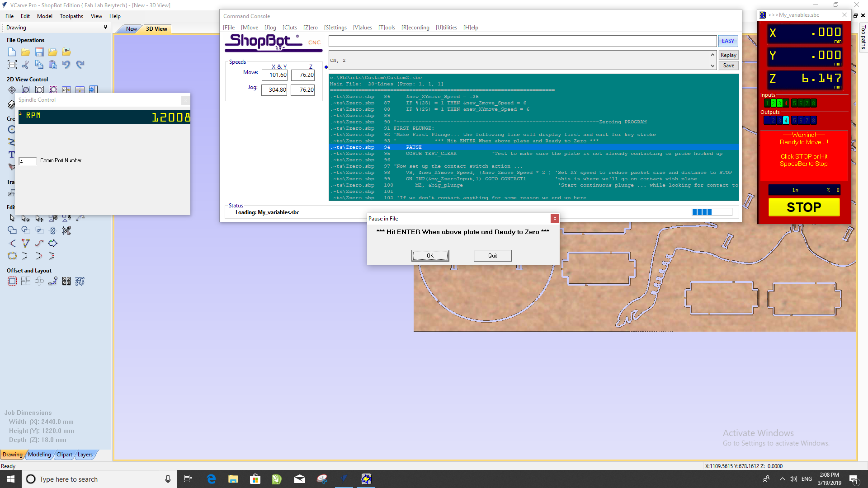Switch to the Modeling tab
The image size is (868, 488).
pyautogui.click(x=39, y=455)
